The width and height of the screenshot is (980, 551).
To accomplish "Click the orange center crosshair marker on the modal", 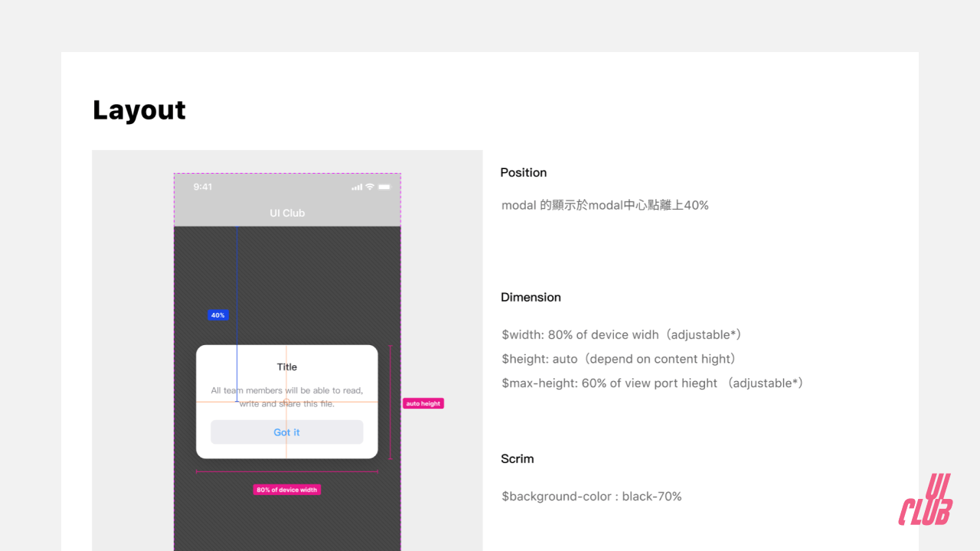I will point(287,400).
